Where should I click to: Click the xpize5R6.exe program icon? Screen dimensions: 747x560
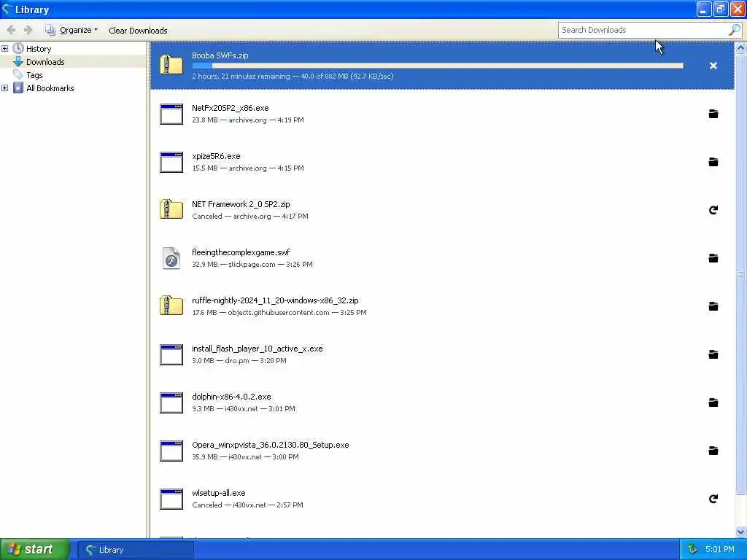pos(171,162)
